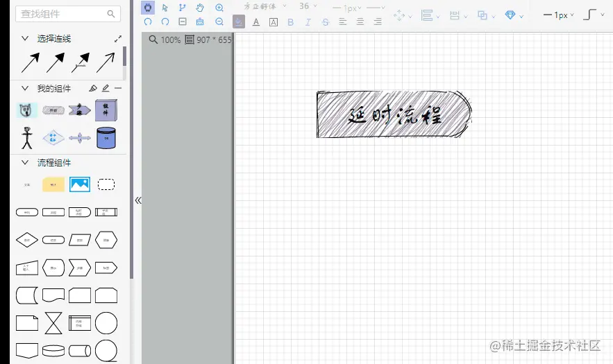Select the cat sketch component
Screen dimensions: 613x364
(x=27, y=110)
